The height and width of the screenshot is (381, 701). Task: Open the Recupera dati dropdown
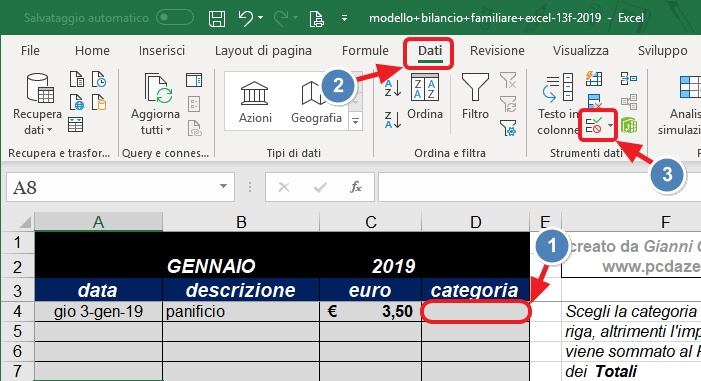(38, 104)
